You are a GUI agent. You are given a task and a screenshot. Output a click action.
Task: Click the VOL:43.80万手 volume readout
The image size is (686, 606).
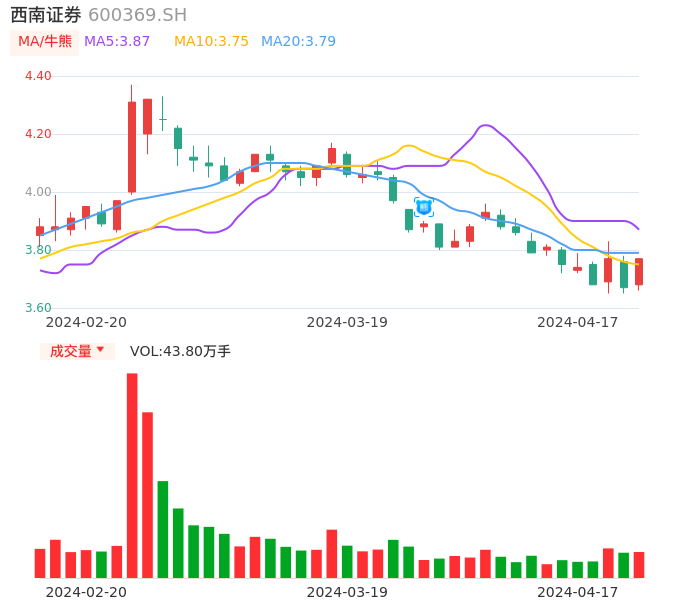pos(180,351)
